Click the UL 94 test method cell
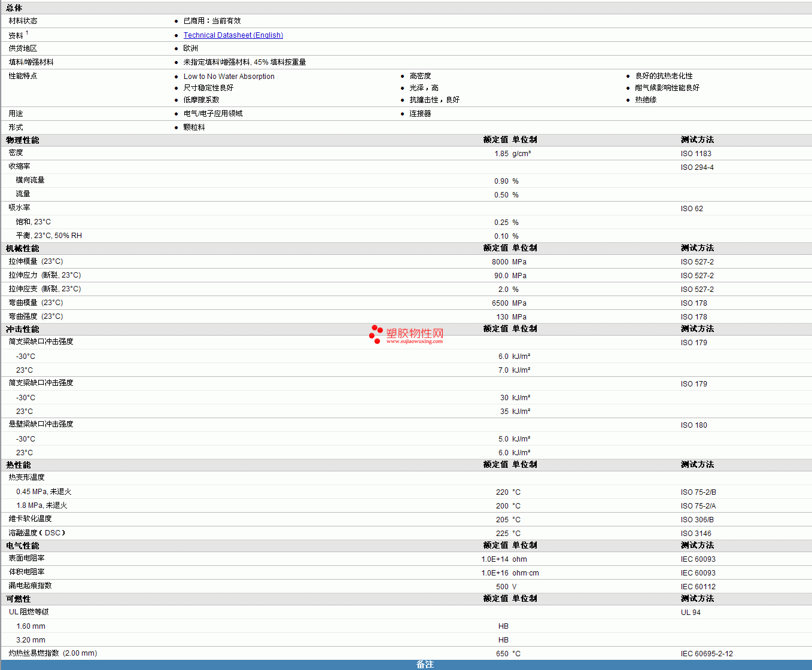This screenshot has width=812, height=670. pyautogui.click(x=691, y=613)
